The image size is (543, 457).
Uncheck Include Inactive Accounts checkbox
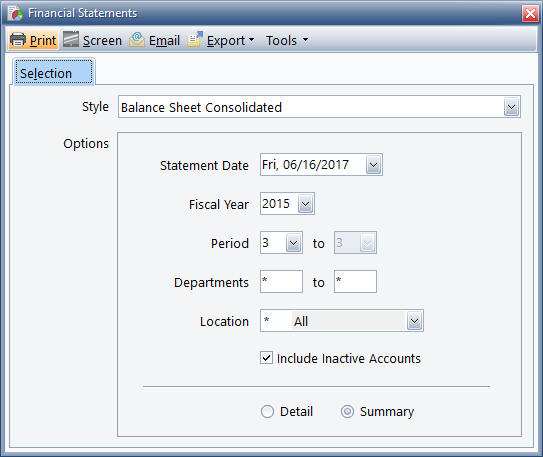pyautogui.click(x=266, y=358)
